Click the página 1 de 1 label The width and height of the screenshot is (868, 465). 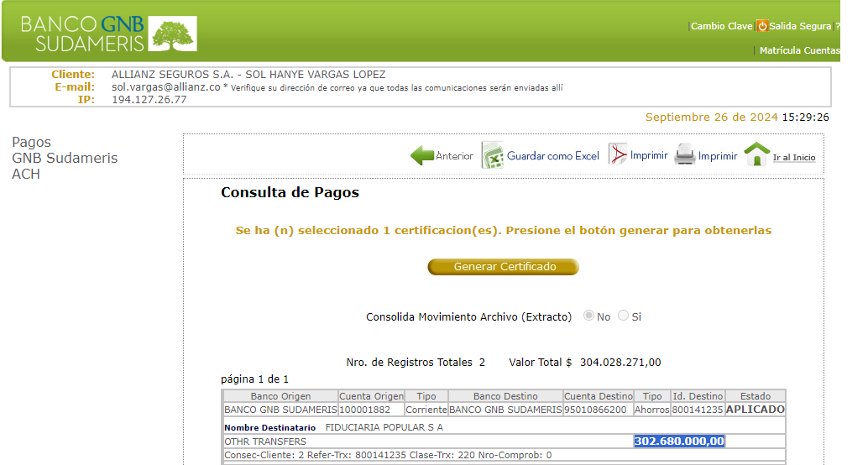tap(254, 379)
